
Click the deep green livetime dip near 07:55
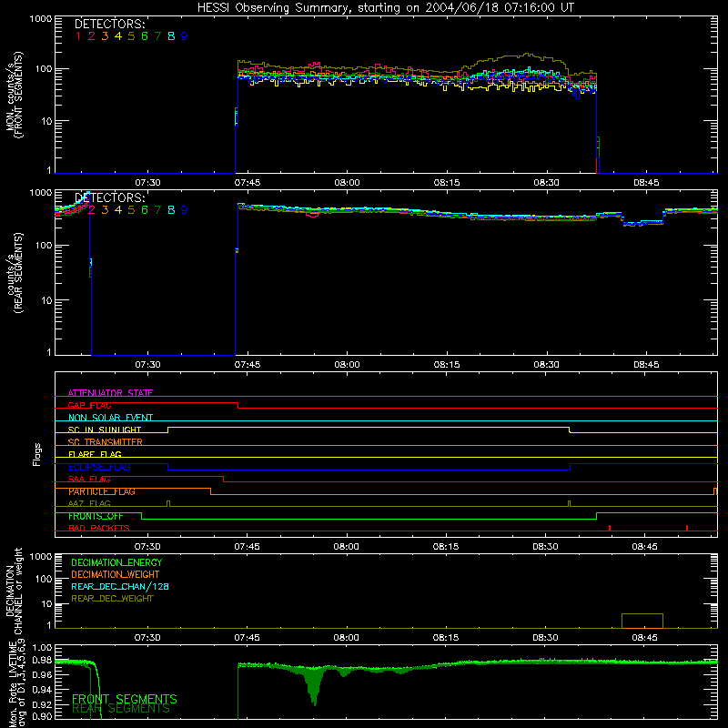pos(314,687)
